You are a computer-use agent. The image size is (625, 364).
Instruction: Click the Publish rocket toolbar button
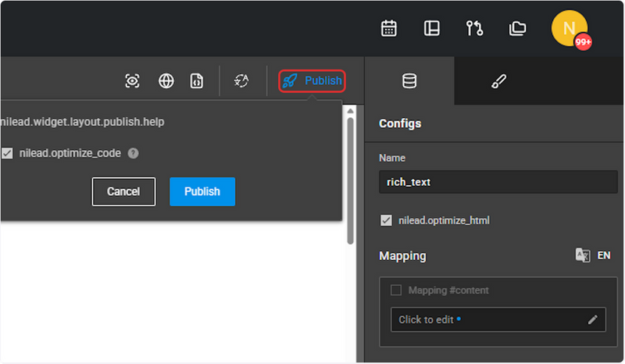click(x=312, y=81)
